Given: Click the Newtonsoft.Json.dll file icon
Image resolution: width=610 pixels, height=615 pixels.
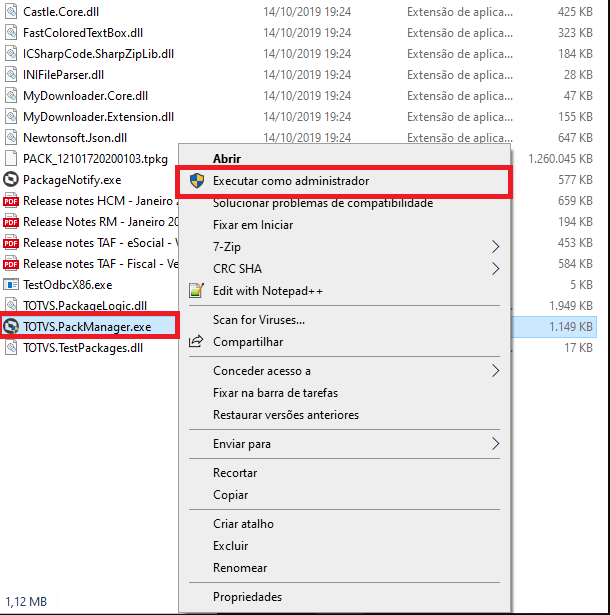Looking at the screenshot, I should pyautogui.click(x=11, y=138).
